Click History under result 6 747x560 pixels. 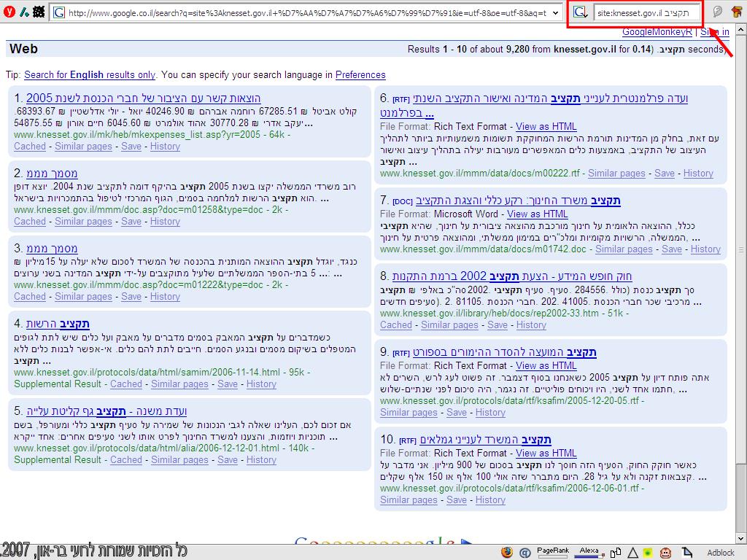click(698, 174)
